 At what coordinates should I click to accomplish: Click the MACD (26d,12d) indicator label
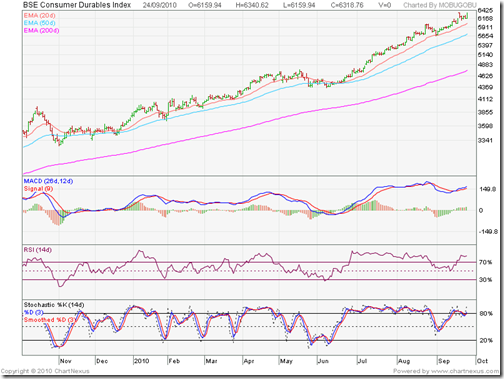coord(48,181)
